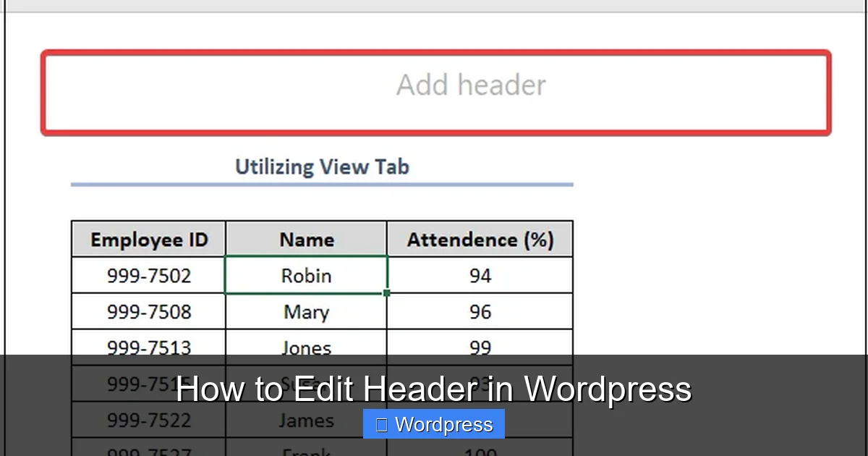Click the cell containing Jones
868x456 pixels.
[x=306, y=347]
